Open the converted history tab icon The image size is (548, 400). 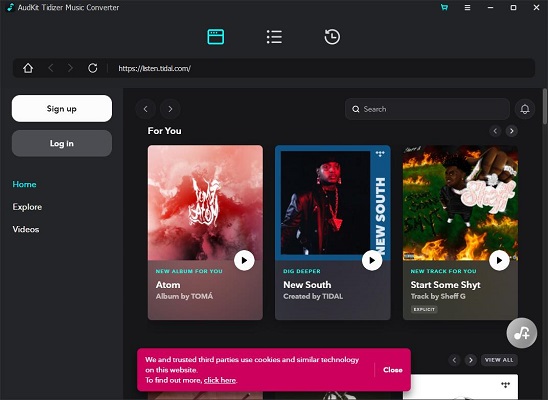(332, 37)
